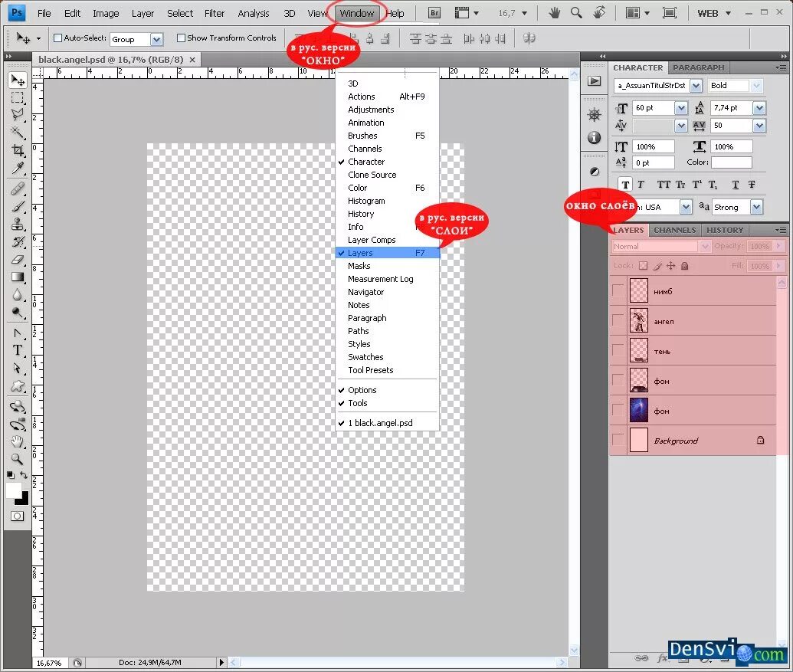
Task: Click the foreground color swatch
Action: click(14, 490)
